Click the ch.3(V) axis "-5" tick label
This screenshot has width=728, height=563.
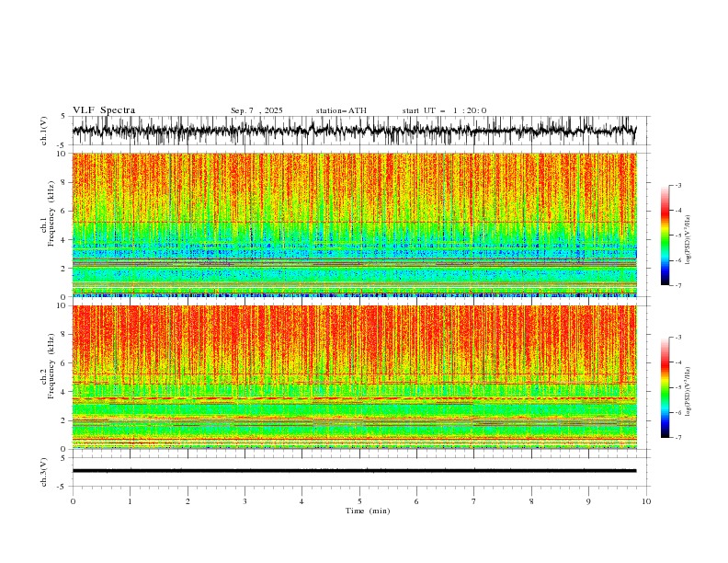click(x=63, y=487)
